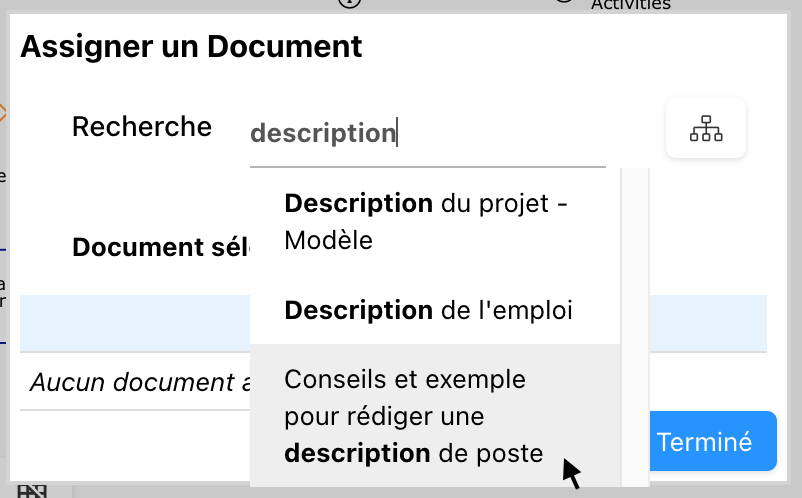Click the grey backdrop below the dialog

coord(400,491)
